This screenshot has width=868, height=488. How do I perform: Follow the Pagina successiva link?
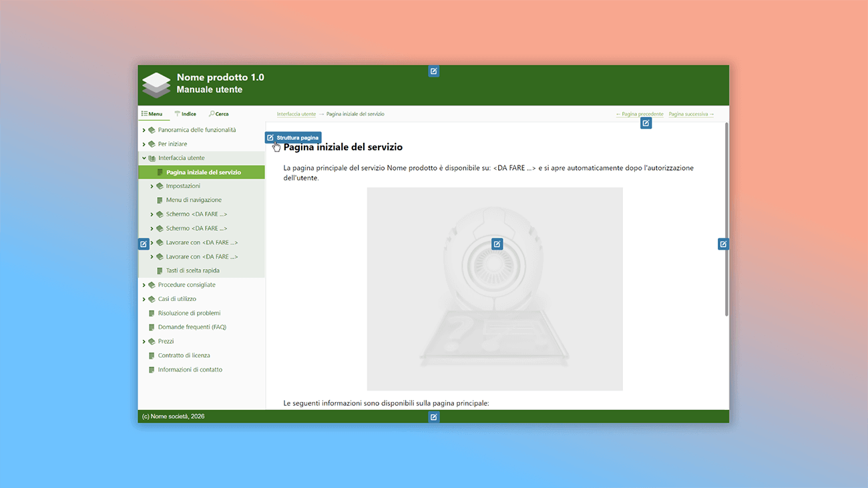[690, 113]
